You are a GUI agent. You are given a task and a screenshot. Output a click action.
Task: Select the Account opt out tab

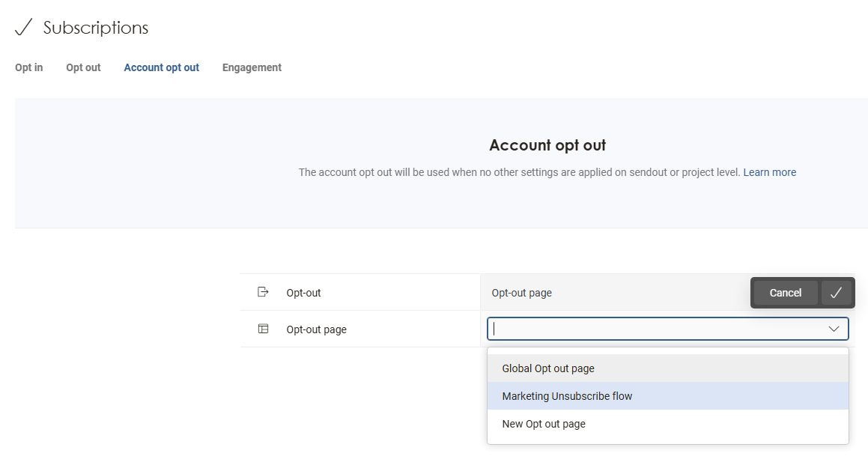coord(162,67)
